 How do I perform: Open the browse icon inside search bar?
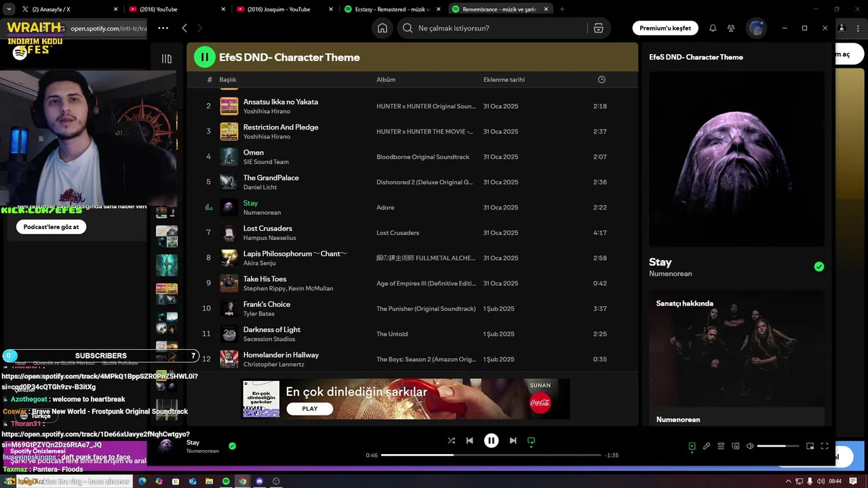(x=598, y=28)
